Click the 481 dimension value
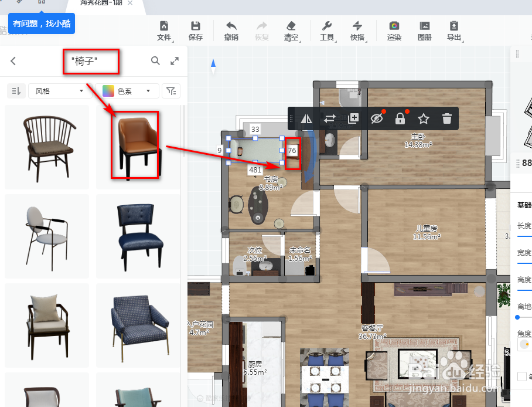 (255, 169)
